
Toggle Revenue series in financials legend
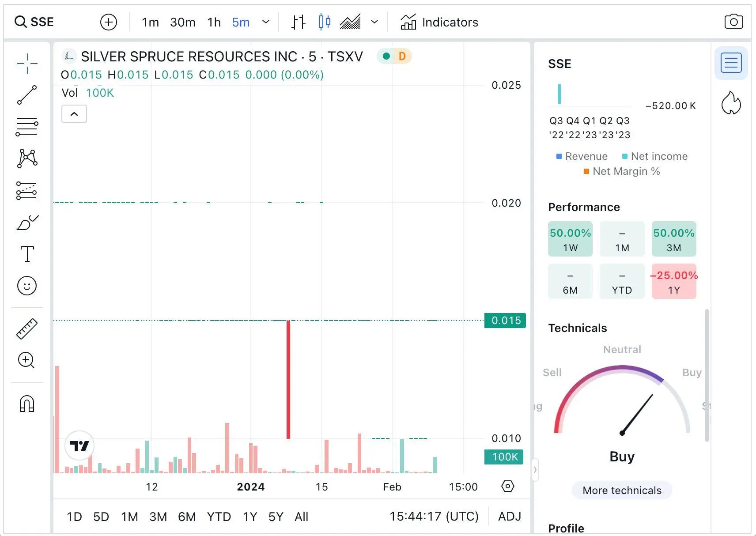pos(582,156)
